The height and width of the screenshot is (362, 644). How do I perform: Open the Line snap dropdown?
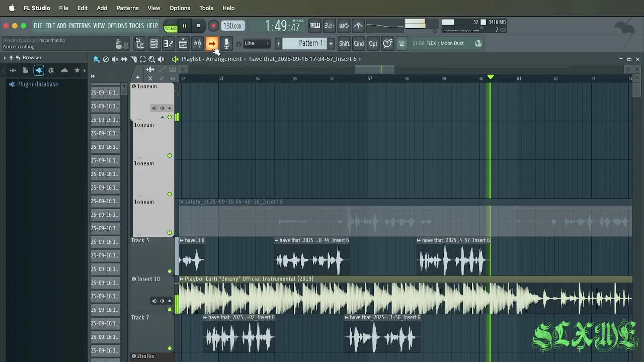(257, 44)
